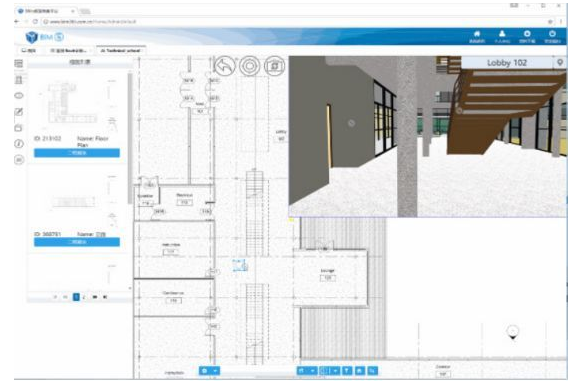Click the ellipse icon in the left sidebar
This screenshot has width=587, height=386.
tap(19, 96)
